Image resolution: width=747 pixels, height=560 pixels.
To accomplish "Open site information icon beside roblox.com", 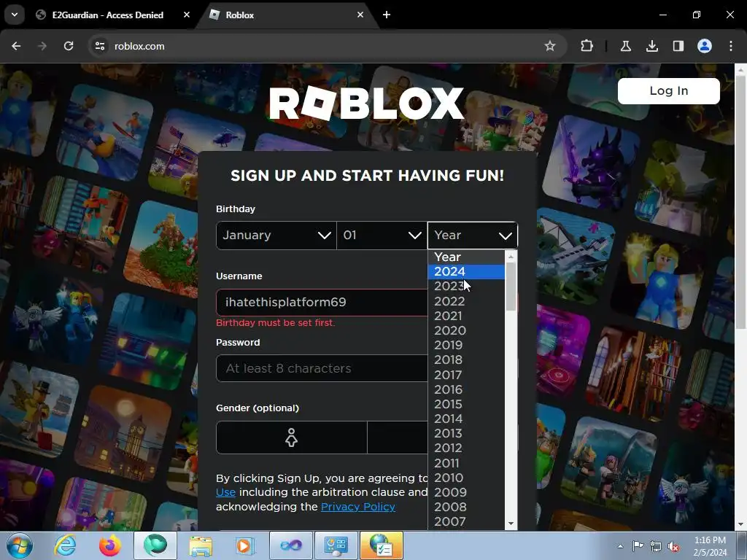I will tap(100, 46).
